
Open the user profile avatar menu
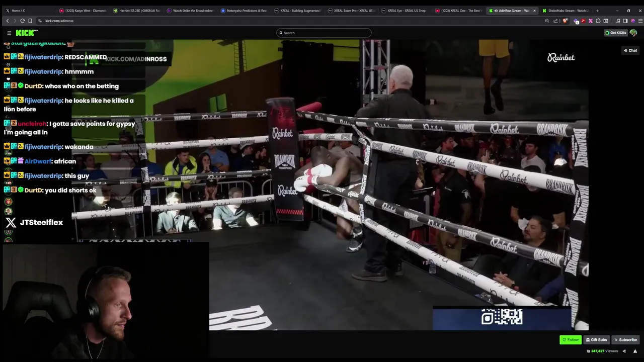tap(633, 33)
